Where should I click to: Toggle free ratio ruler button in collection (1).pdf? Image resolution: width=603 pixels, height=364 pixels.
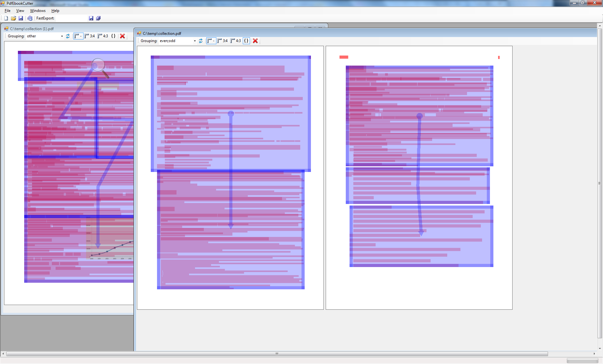pos(78,36)
